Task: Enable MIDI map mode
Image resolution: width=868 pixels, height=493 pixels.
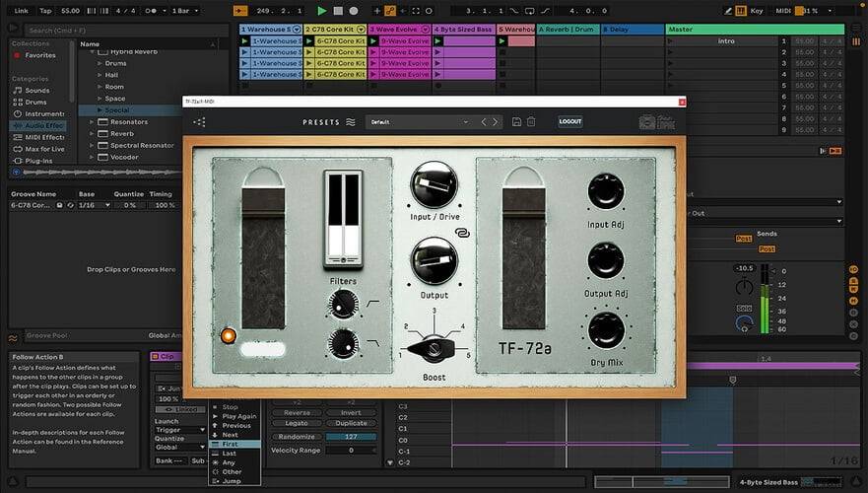Action: point(782,11)
